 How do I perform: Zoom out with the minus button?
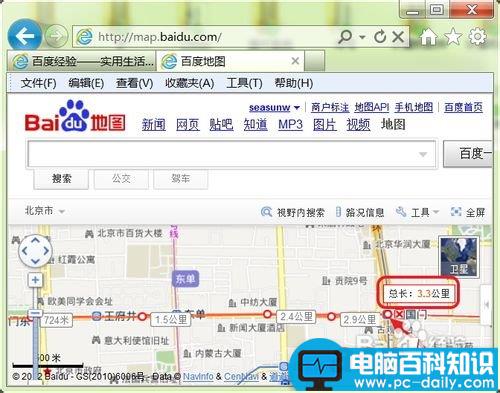point(35,313)
